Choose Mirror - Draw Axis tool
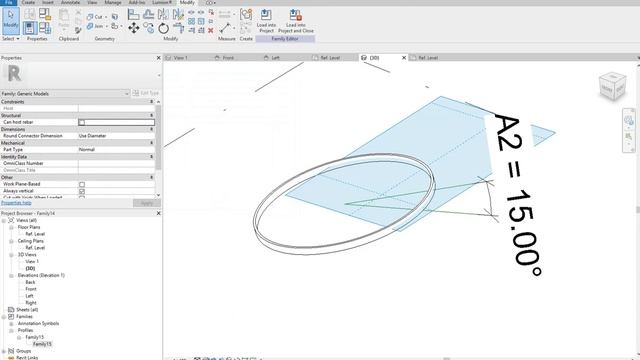This screenshot has height=360, width=640. point(178,14)
